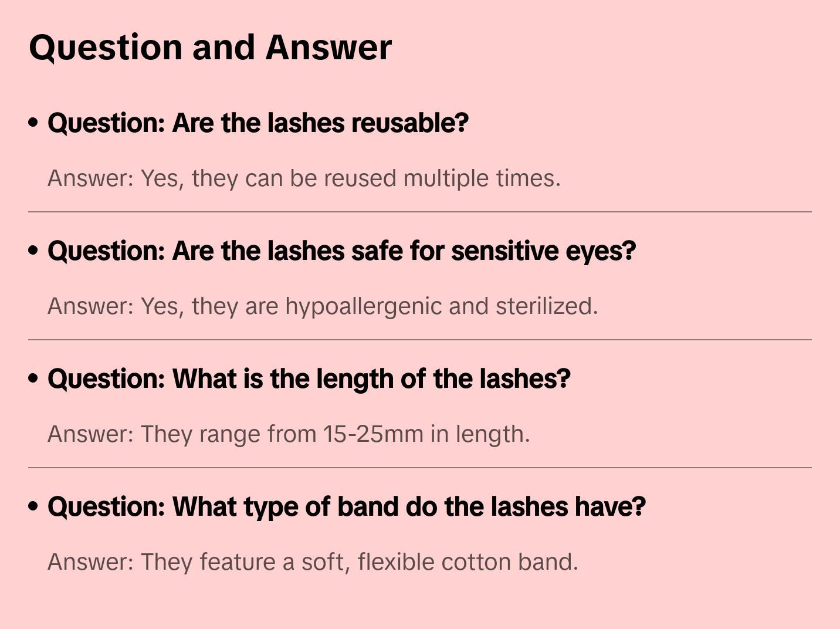840x629 pixels.
Task: Click the "Question and Answer" heading
Action: click(x=210, y=47)
